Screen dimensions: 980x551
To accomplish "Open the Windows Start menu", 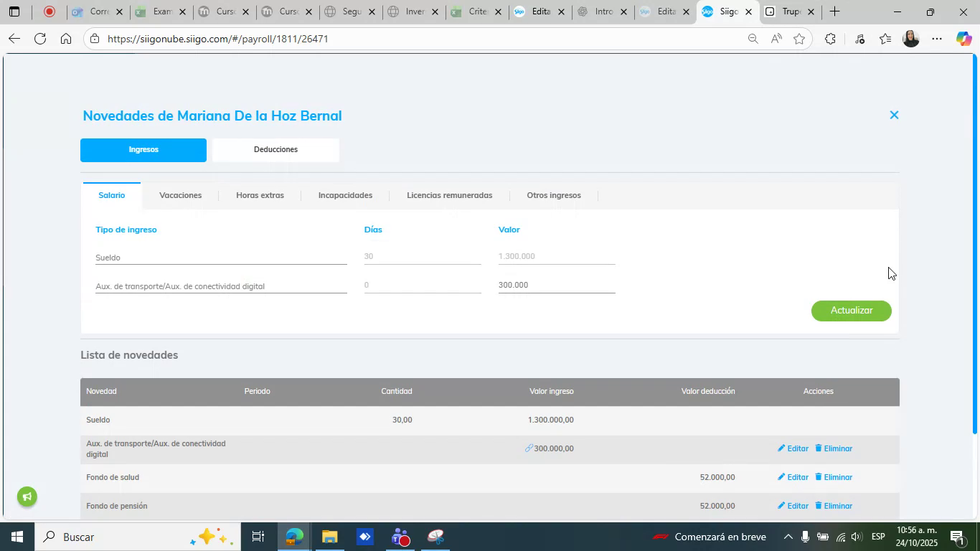I will coord(16,537).
